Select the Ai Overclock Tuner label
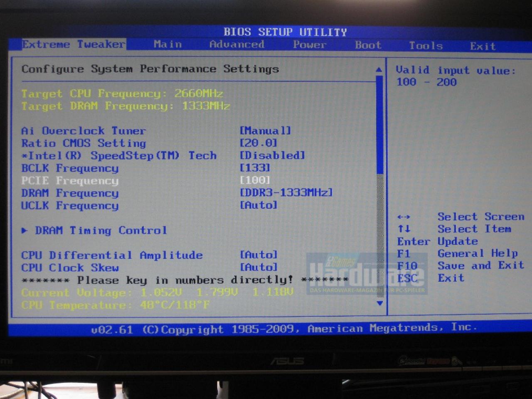532x399 pixels. point(84,131)
